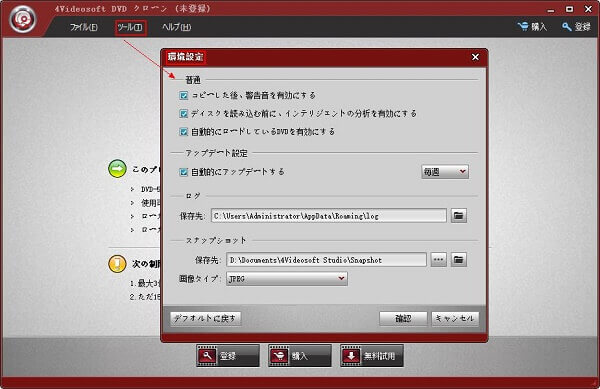Toggle the automatically load DVD checkbox
This screenshot has height=389, width=600.
point(184,132)
